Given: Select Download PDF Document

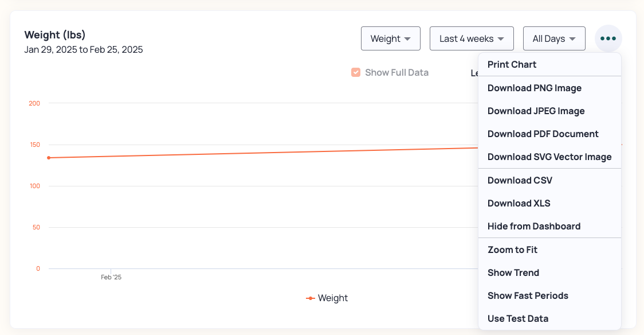Looking at the screenshot, I should (x=543, y=134).
